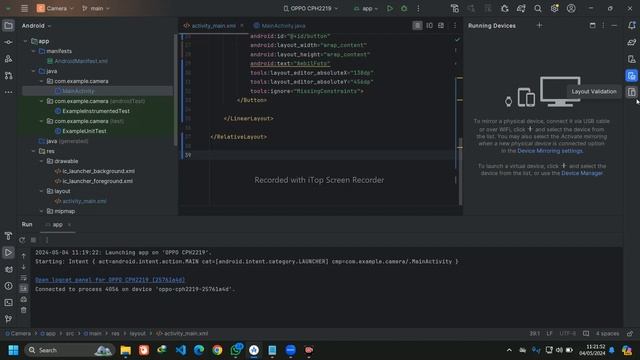Open the account profile icon

(571, 8)
